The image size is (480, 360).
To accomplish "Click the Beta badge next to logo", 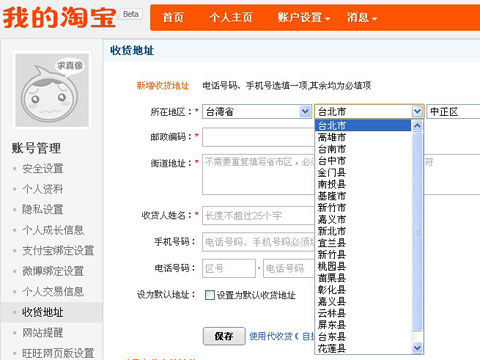I will click(x=131, y=14).
